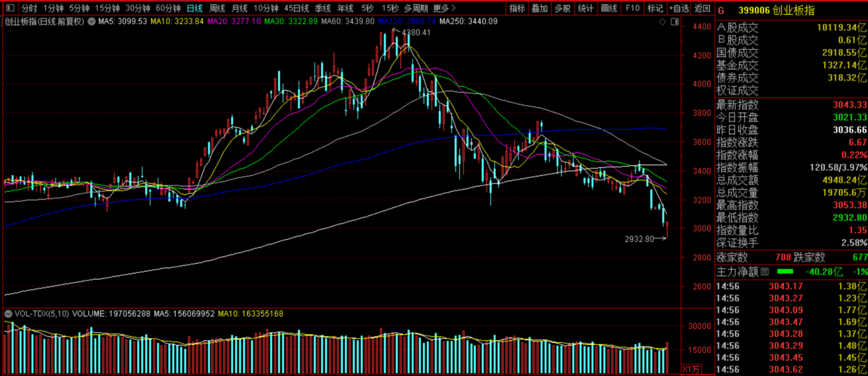
Task: Click the 今日开盘 3021.33 row
Action: 791,117
